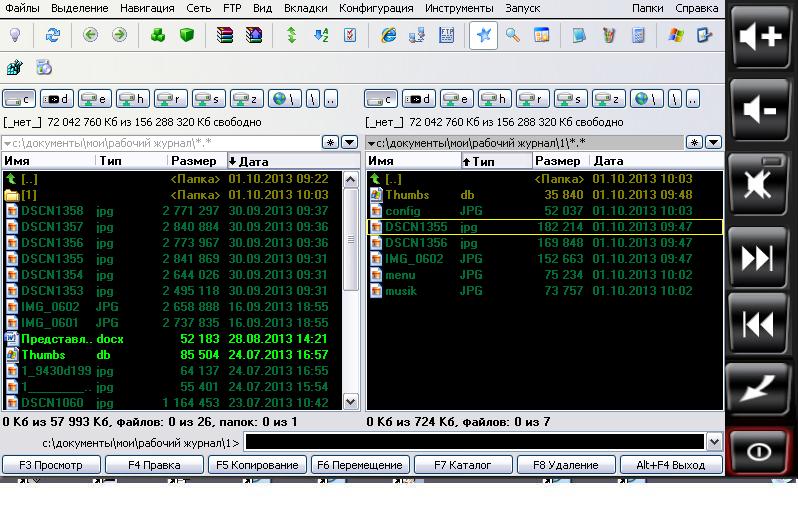Image resolution: width=798 pixels, height=512 pixels.
Task: Switch left panel to drive d
Action: coord(57,99)
